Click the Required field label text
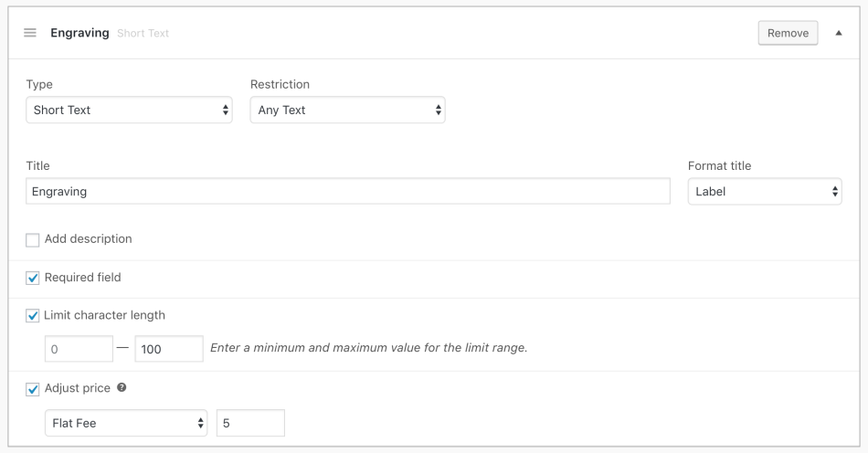The height and width of the screenshot is (453, 868). pyautogui.click(x=82, y=278)
